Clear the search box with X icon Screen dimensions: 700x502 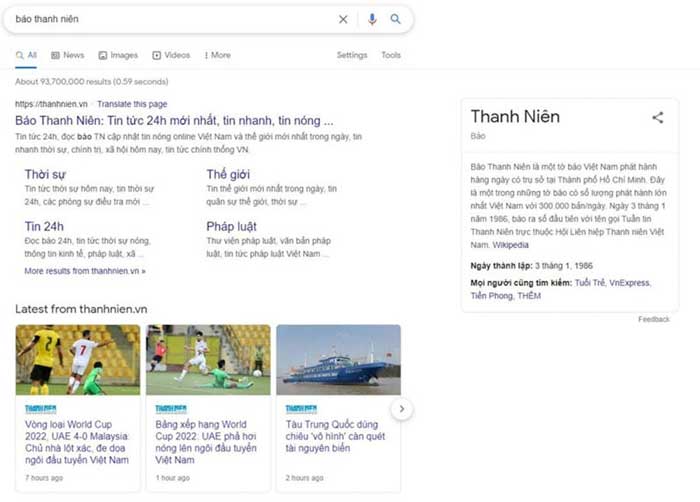pos(343,19)
